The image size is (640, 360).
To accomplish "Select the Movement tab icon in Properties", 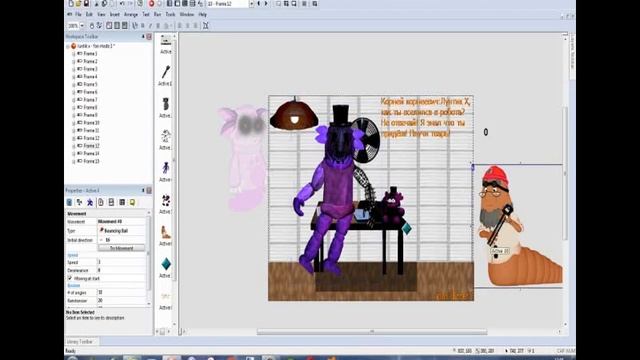I will [90, 202].
